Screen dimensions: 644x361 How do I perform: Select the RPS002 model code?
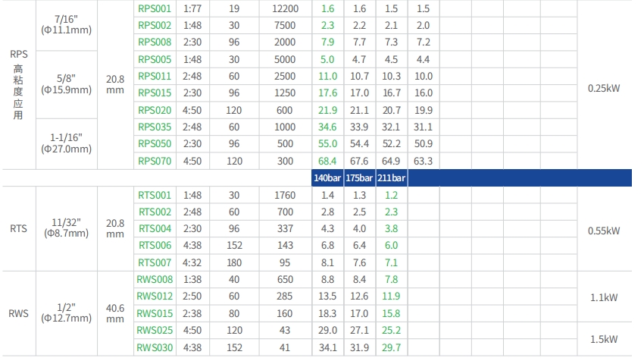tap(155, 26)
